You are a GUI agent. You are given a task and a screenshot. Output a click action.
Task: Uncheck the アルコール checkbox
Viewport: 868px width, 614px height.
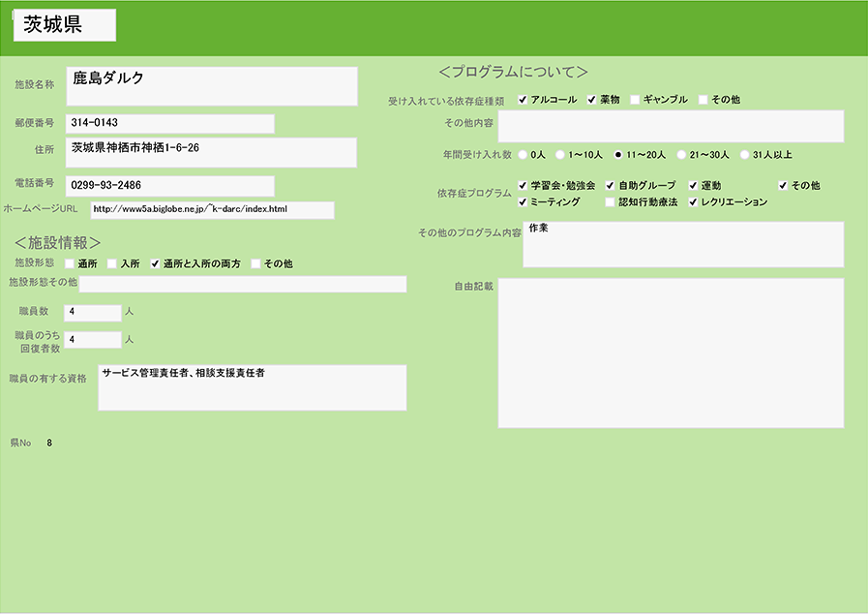pyautogui.click(x=523, y=100)
